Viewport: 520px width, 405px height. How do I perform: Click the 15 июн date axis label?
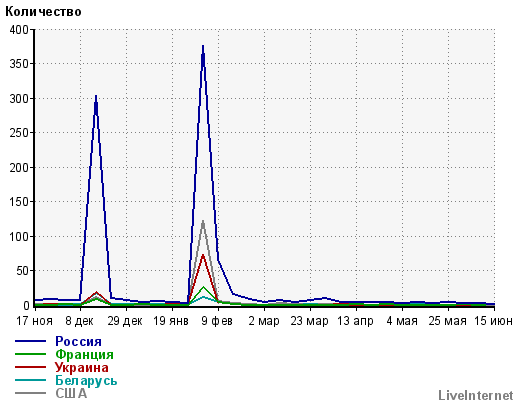tap(493, 321)
